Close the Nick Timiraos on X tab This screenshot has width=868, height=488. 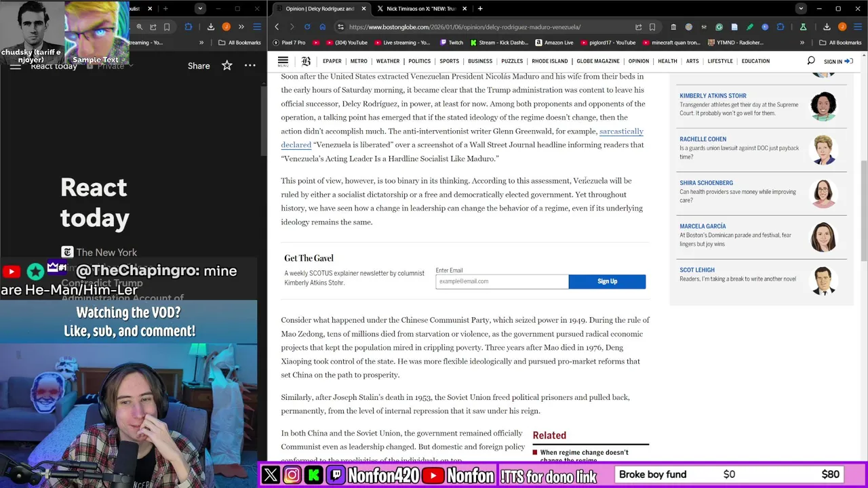[x=465, y=9]
